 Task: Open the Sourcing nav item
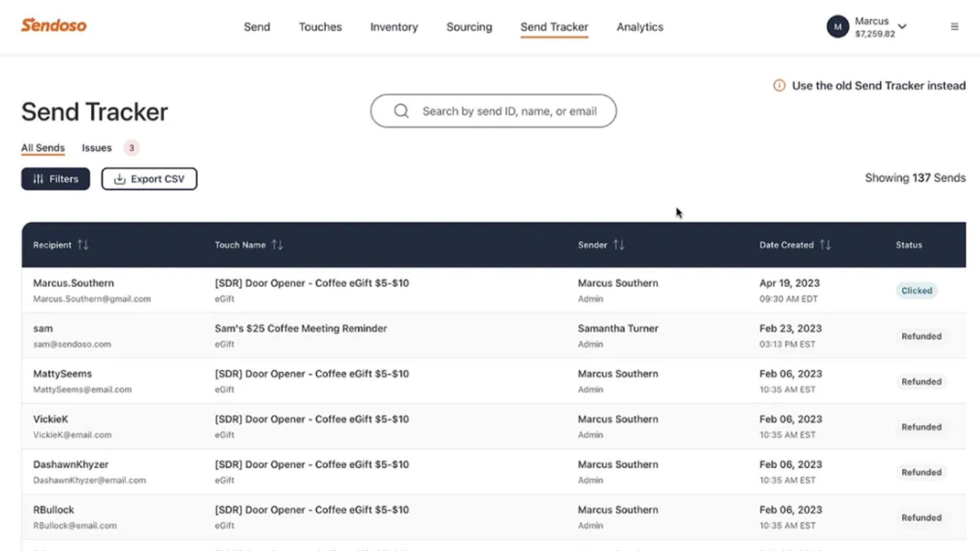[469, 27]
